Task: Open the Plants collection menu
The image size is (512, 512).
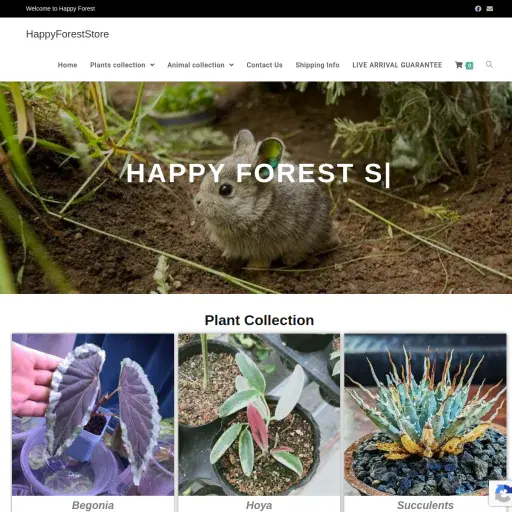Action: [118, 65]
